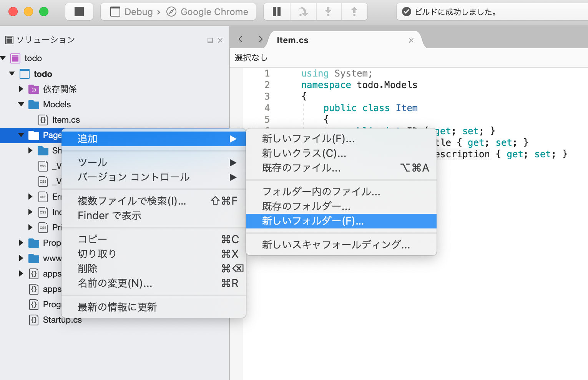Image resolution: width=588 pixels, height=380 pixels.
Task: Choose Google Chrome run target
Action: coord(208,12)
